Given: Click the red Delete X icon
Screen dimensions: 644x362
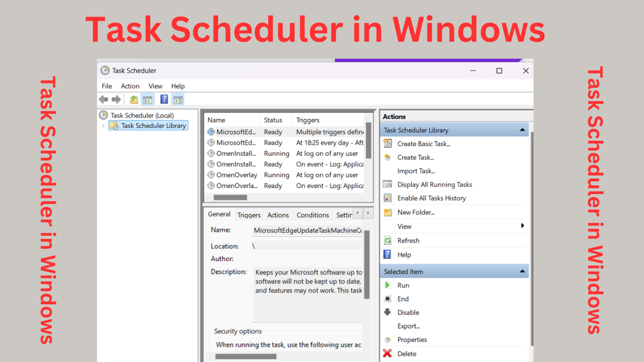Looking at the screenshot, I should 387,353.
